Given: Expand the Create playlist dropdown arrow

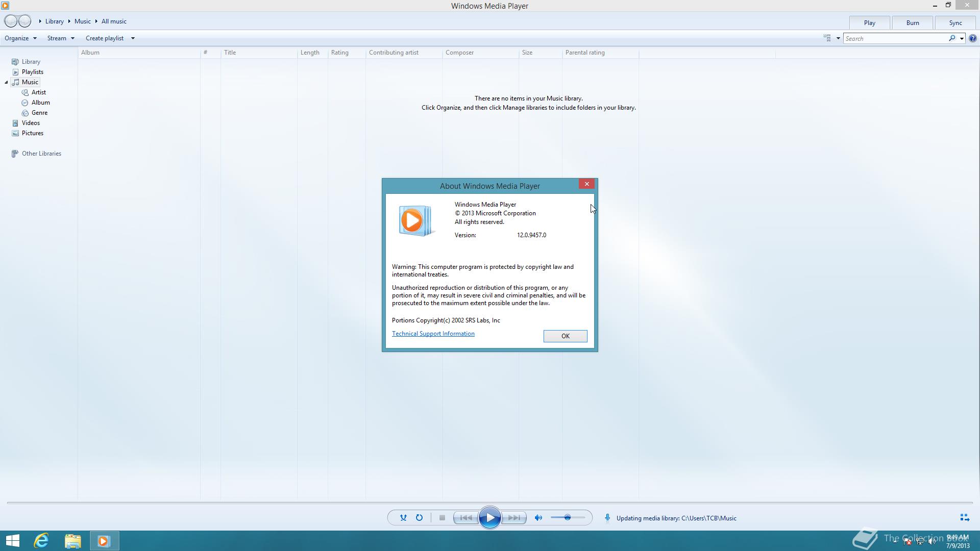Looking at the screenshot, I should click(x=133, y=38).
